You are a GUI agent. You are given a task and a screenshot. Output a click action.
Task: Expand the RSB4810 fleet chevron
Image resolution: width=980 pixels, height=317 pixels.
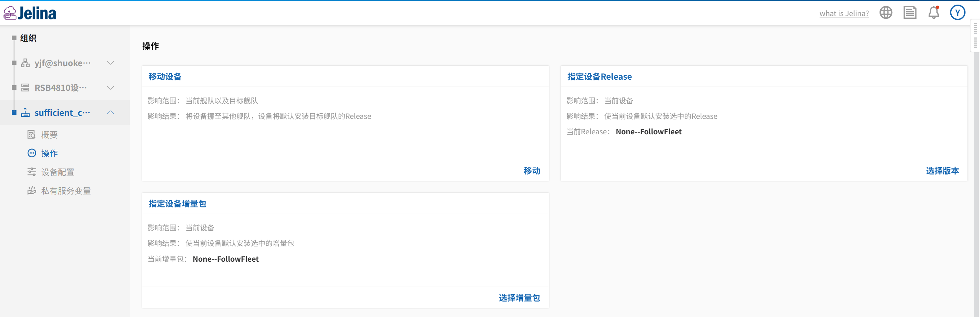click(x=110, y=88)
